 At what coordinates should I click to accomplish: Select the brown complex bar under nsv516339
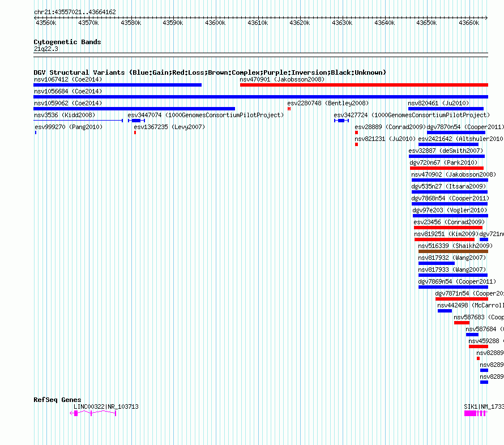click(453, 251)
